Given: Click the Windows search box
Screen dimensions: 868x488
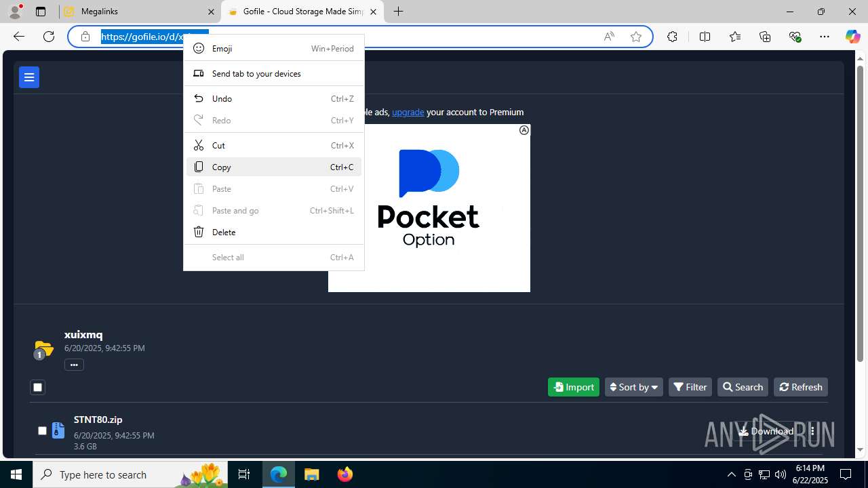Looking at the screenshot, I should [x=132, y=474].
